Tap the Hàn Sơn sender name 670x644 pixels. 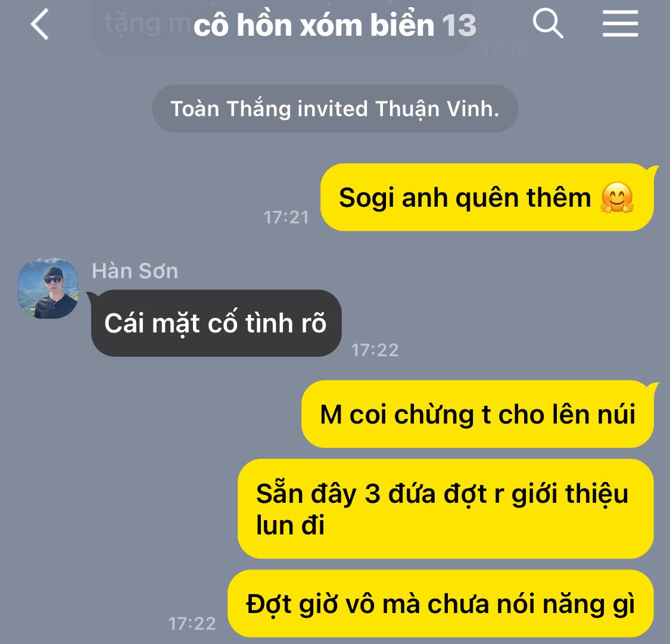tap(135, 271)
